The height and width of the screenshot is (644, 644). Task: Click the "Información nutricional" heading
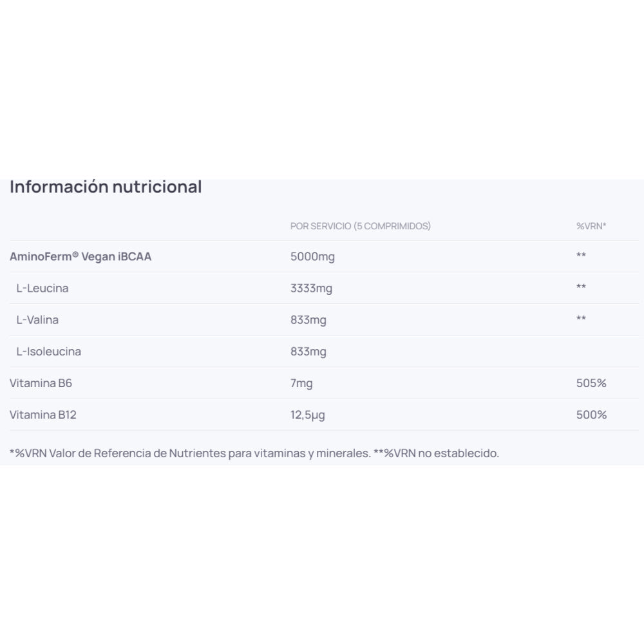tap(106, 187)
